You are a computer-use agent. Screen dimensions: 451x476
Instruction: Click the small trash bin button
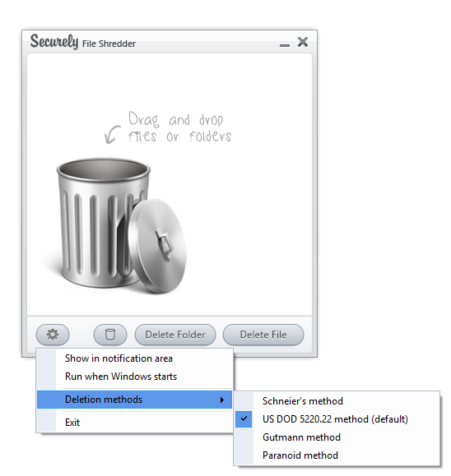click(x=110, y=335)
